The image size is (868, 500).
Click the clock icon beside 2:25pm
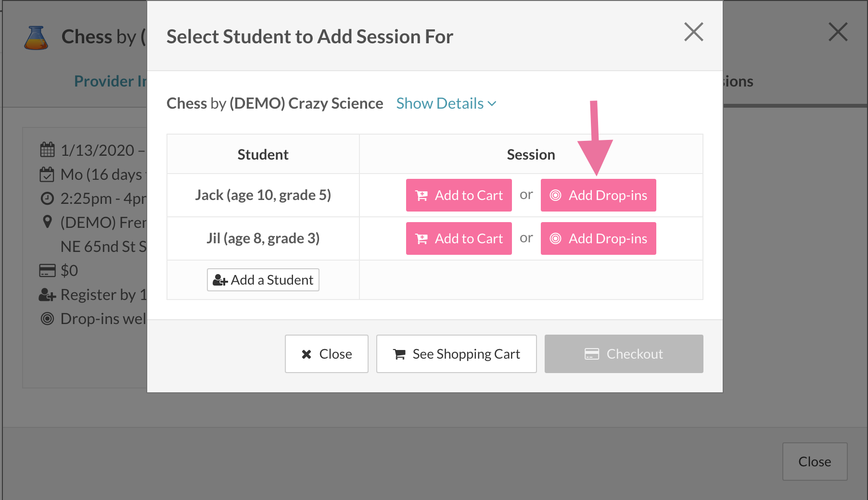click(47, 198)
